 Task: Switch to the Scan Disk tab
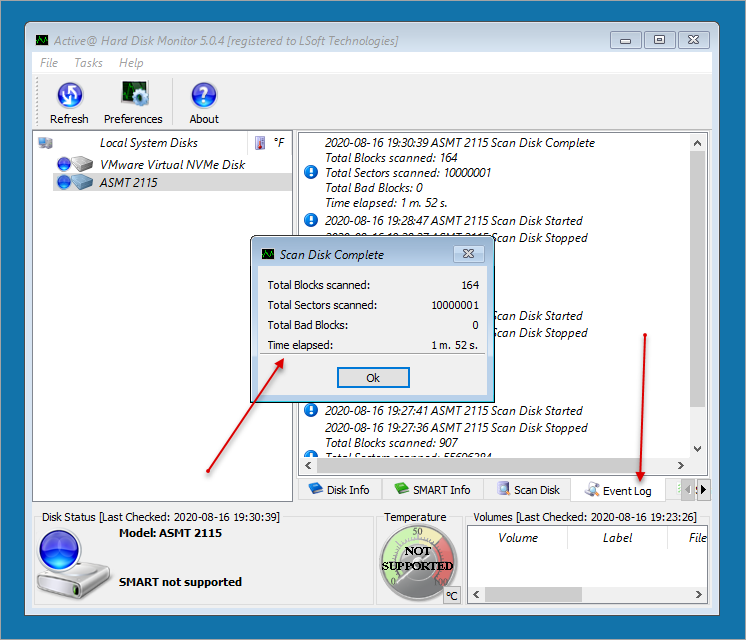(x=527, y=490)
